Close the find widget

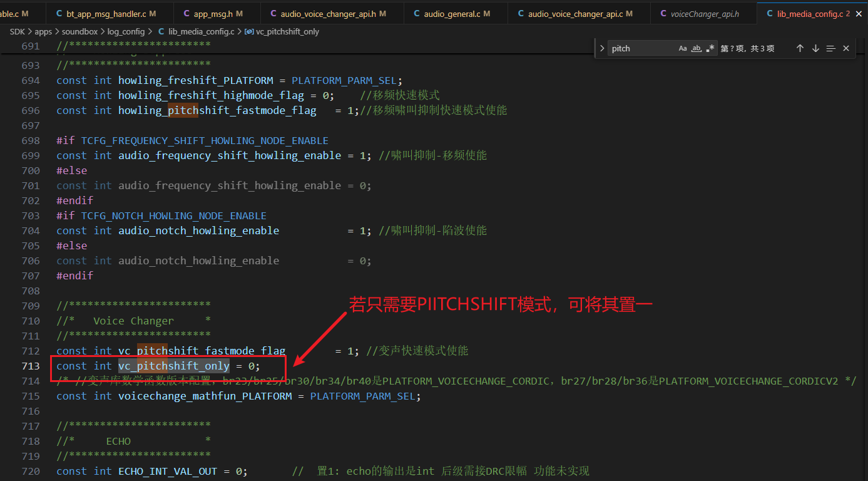[846, 48]
